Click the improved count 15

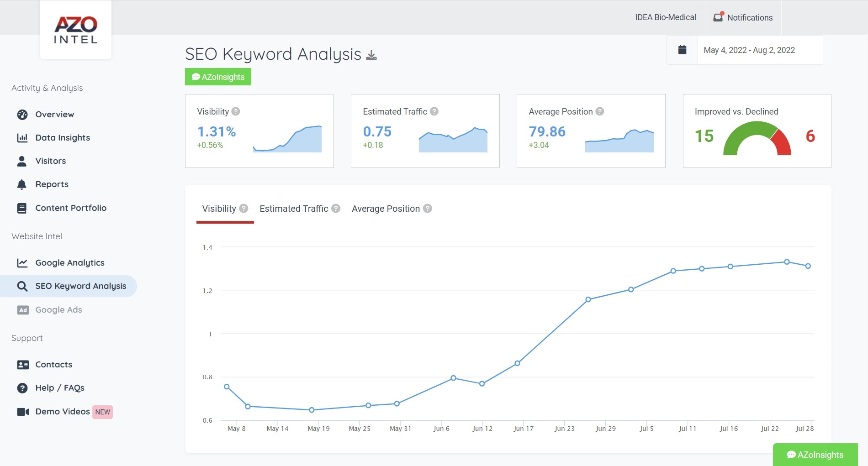click(704, 136)
